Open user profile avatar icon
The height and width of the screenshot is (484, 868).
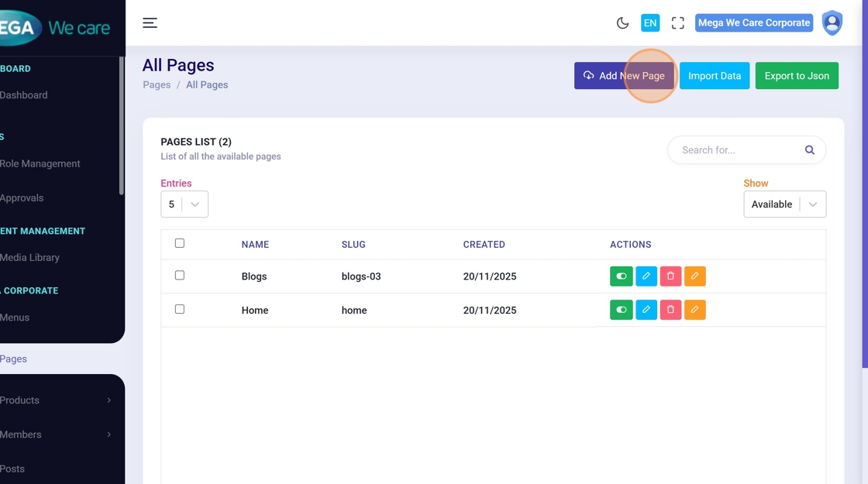click(x=832, y=23)
